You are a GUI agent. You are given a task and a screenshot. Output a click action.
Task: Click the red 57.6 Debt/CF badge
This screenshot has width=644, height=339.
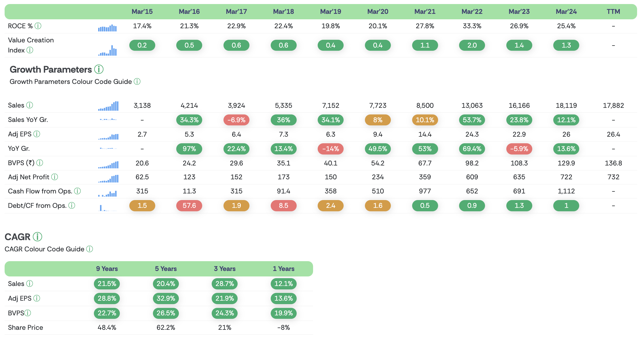tap(189, 206)
